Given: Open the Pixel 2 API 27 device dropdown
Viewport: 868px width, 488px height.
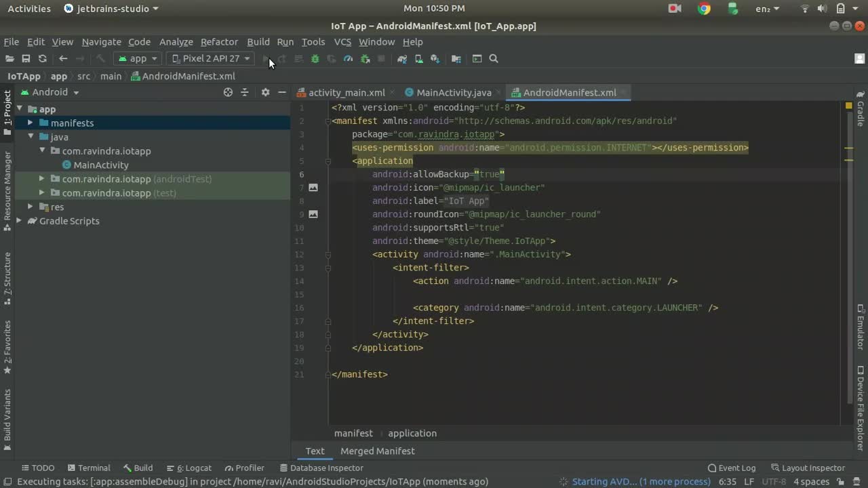Looking at the screenshot, I should tap(211, 59).
